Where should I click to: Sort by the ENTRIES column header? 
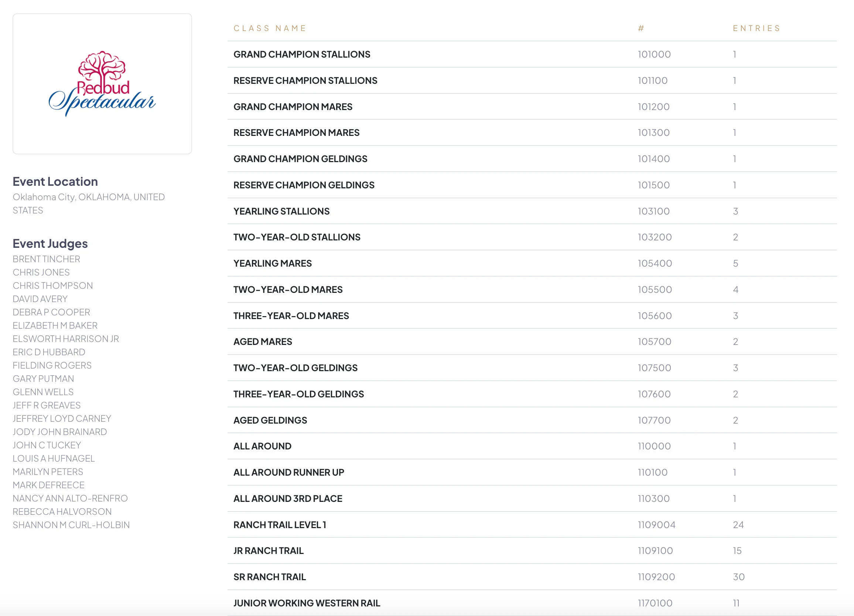[756, 27]
